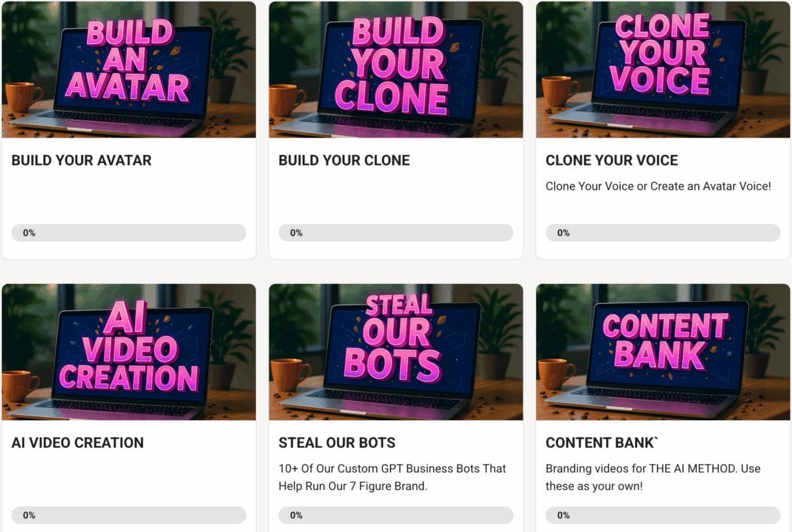Open the Content Bank thumbnail image

pos(663,352)
